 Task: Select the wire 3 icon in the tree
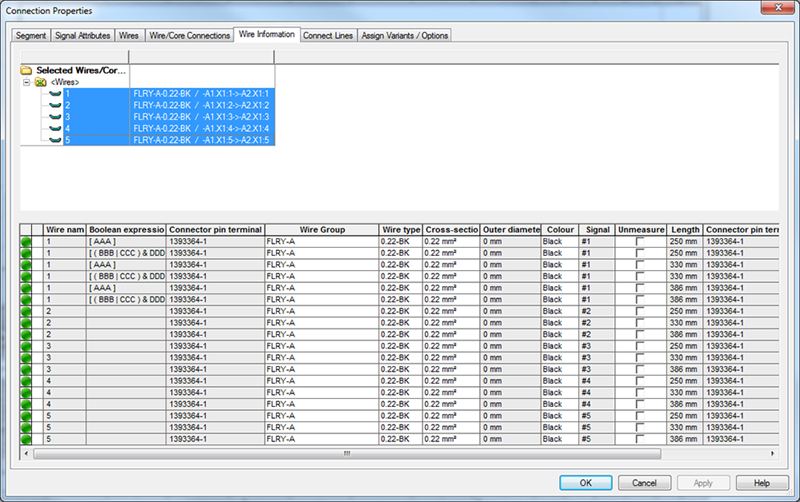pos(55,117)
